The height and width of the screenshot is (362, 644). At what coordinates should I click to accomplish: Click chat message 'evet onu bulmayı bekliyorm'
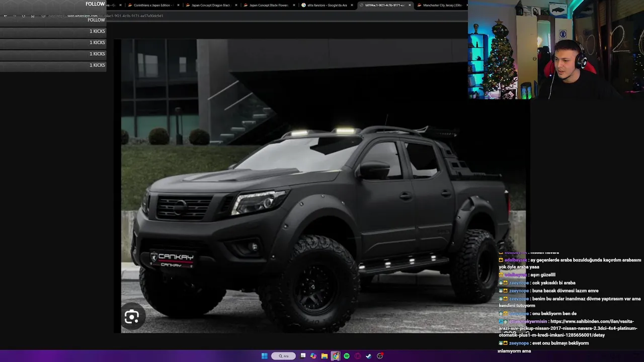click(x=560, y=343)
